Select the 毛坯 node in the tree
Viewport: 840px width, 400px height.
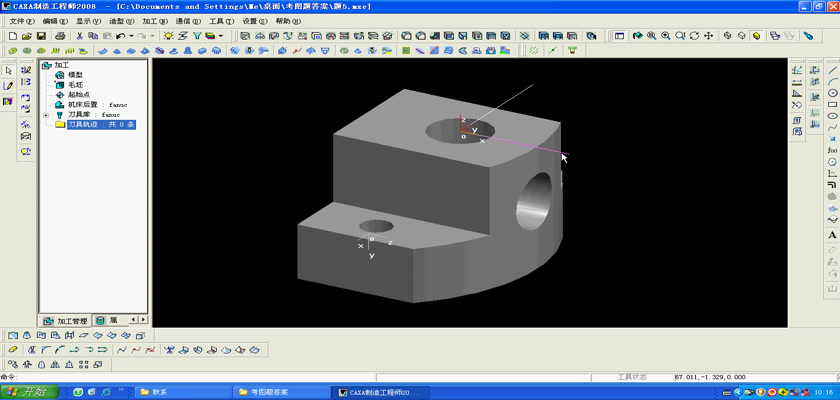pos(75,85)
